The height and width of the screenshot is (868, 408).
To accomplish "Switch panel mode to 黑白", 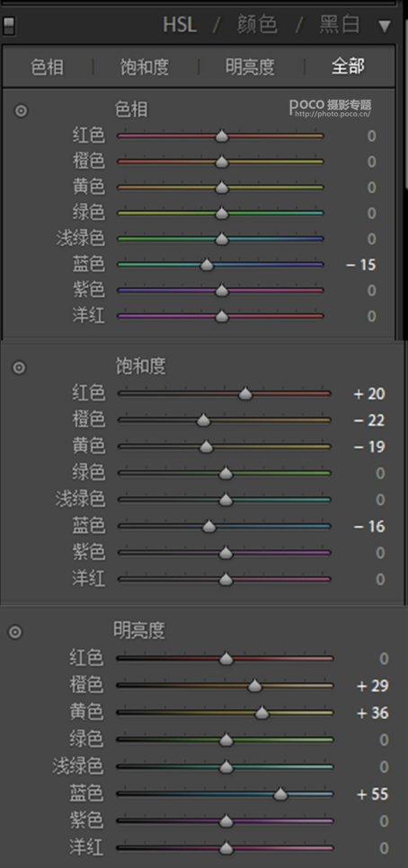I will point(340,24).
